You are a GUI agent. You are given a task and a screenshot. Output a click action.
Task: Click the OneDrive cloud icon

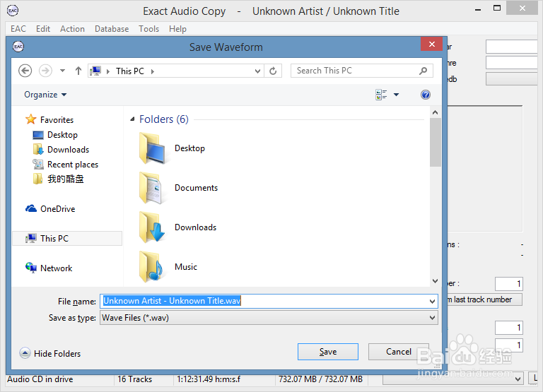(x=31, y=208)
